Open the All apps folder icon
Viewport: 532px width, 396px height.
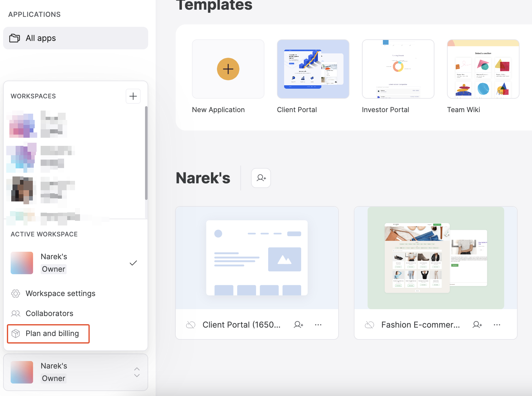coord(14,38)
